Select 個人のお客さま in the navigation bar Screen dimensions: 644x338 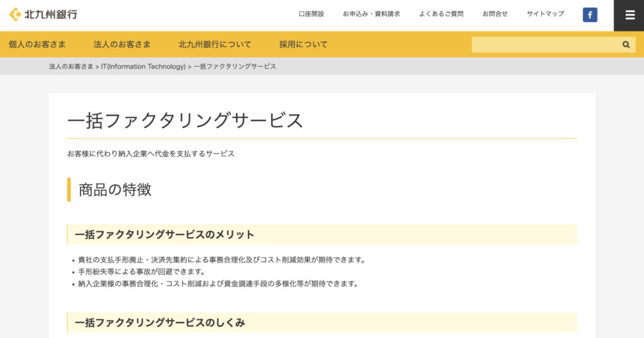point(37,45)
